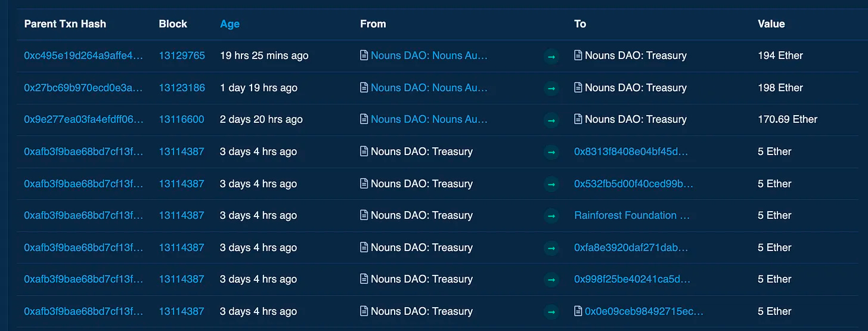This screenshot has width=868, height=331.
Task: Click arrow icon pointing to 0x8313f8408e04bf45d
Action: point(551,152)
